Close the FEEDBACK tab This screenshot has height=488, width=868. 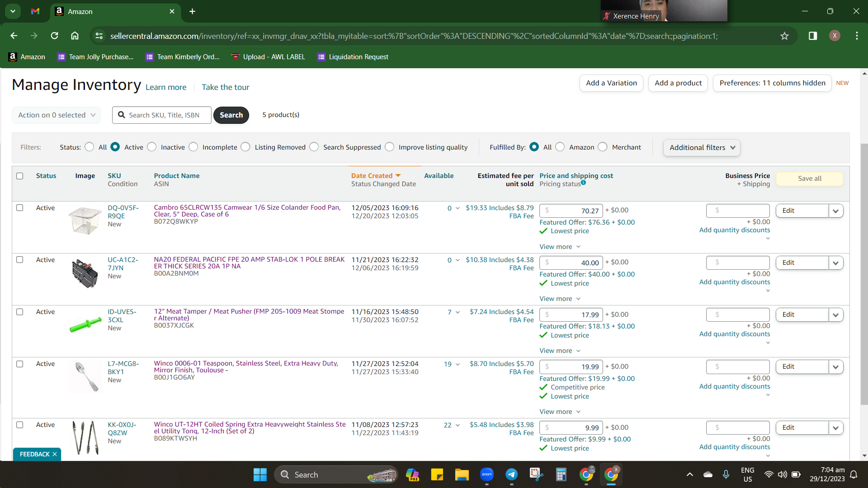[55, 454]
